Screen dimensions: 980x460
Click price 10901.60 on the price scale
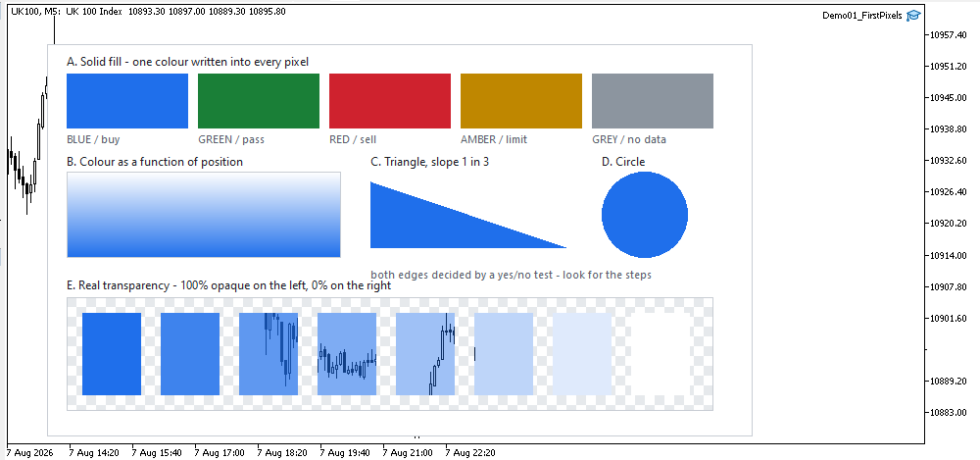[949, 319]
